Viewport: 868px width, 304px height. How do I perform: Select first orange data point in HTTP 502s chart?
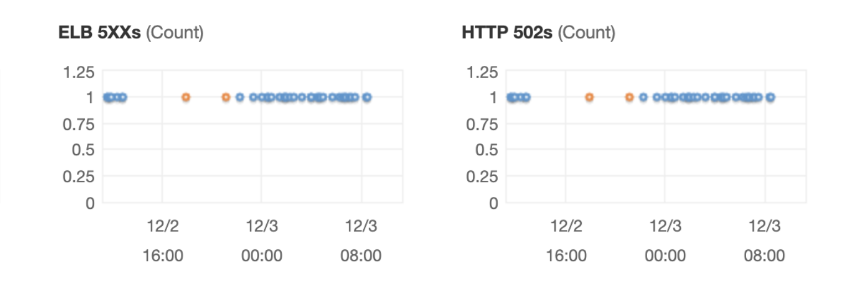[590, 97]
